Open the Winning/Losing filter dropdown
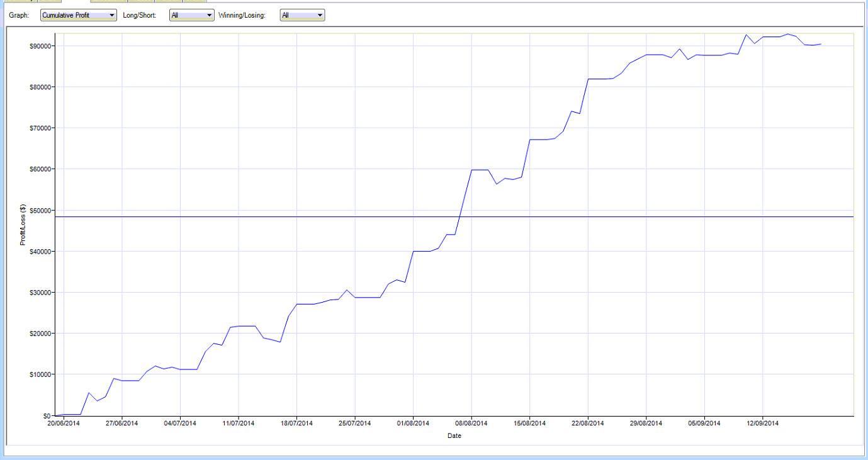The width and height of the screenshot is (868, 460). tap(303, 15)
